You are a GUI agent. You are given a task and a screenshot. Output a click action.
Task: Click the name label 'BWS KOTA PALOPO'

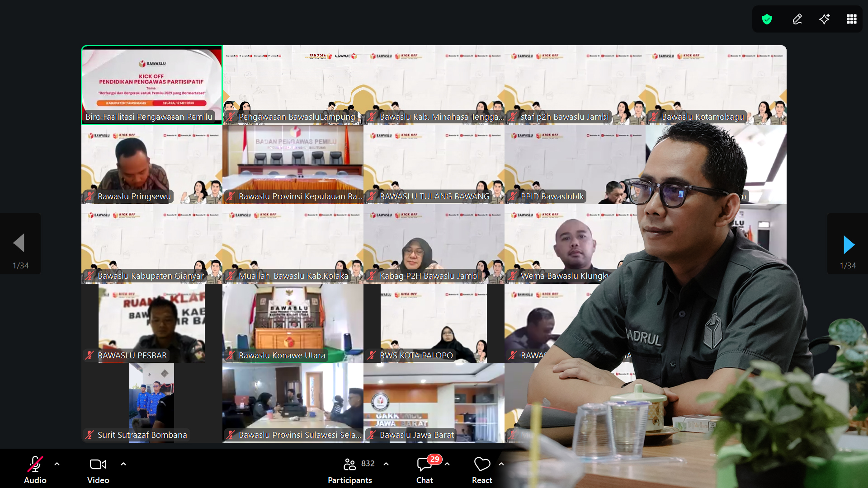tap(416, 356)
